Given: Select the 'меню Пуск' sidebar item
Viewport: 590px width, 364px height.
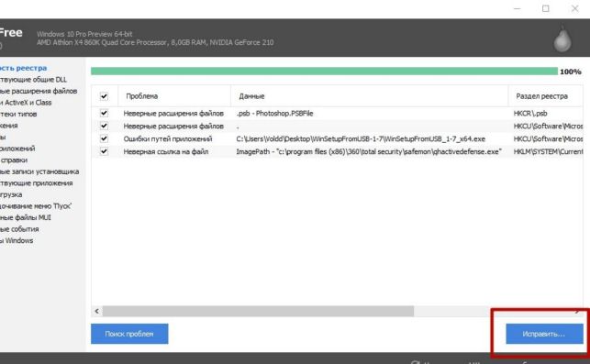Looking at the screenshot, I should coord(36,206).
